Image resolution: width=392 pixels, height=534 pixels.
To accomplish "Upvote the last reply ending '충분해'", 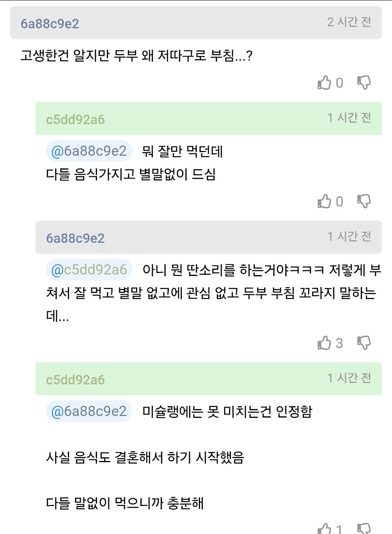I will tap(324, 528).
